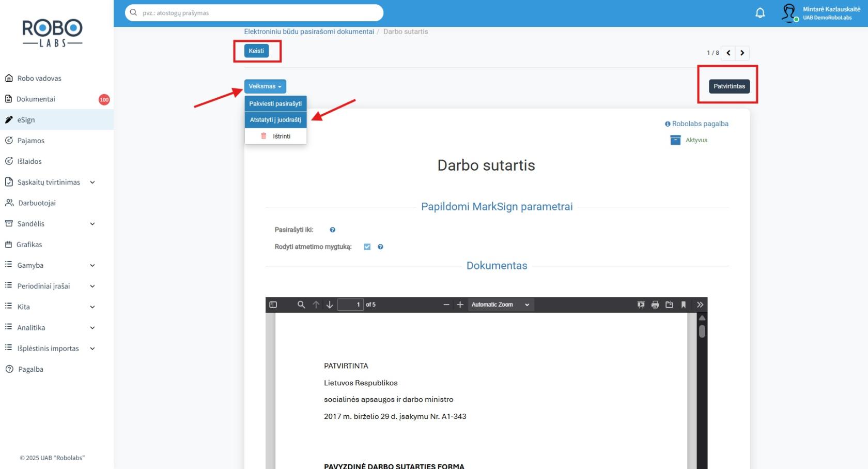
Task: Click the PDF page number field
Action: tap(350, 305)
